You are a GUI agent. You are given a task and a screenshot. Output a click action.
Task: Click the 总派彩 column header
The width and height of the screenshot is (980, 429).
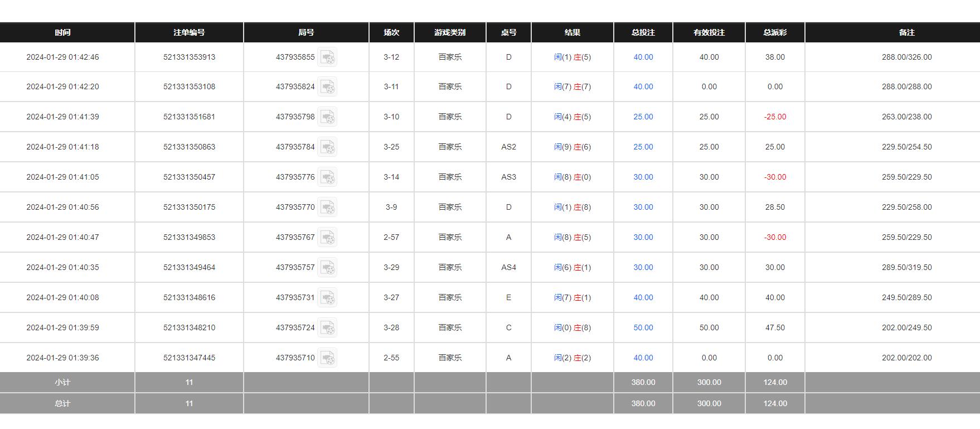[775, 32]
